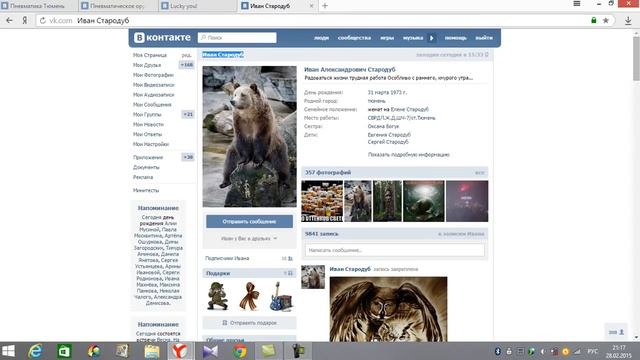Close the Иван Стародуб tab

coord(311,6)
